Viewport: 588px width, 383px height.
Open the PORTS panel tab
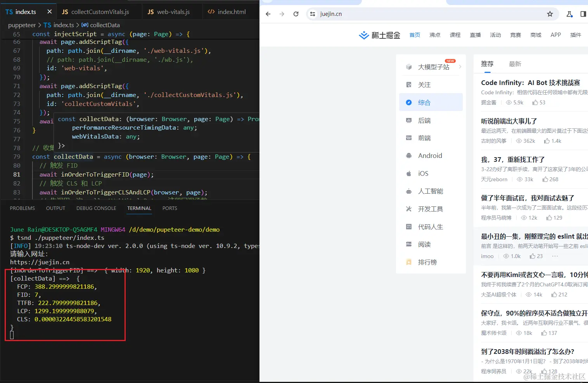coord(170,208)
